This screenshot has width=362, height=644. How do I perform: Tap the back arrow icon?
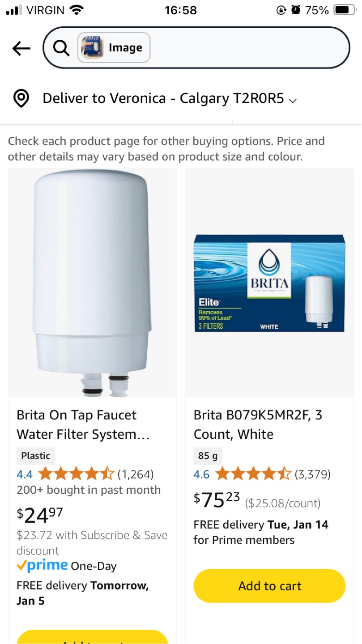pyautogui.click(x=21, y=48)
